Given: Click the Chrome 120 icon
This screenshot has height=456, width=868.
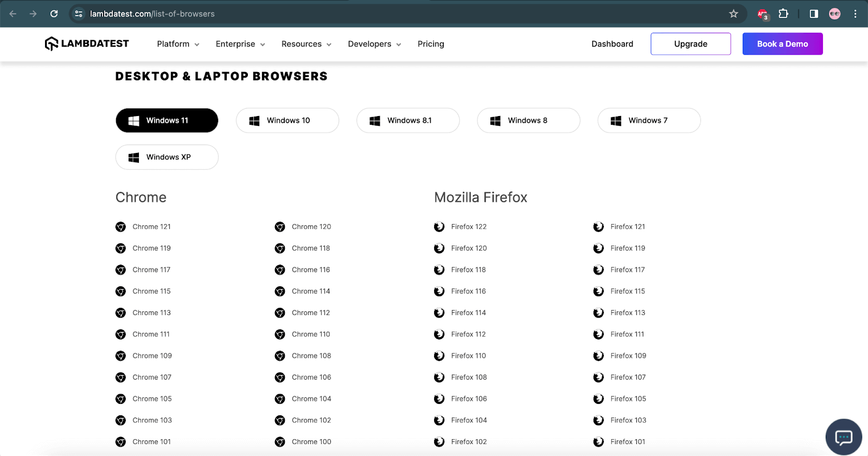Looking at the screenshot, I should [x=280, y=227].
